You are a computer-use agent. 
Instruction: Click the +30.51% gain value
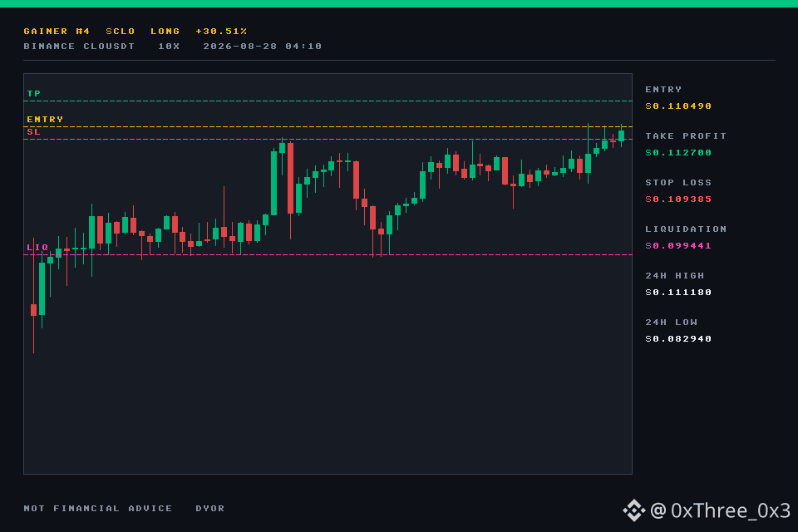tap(221, 32)
